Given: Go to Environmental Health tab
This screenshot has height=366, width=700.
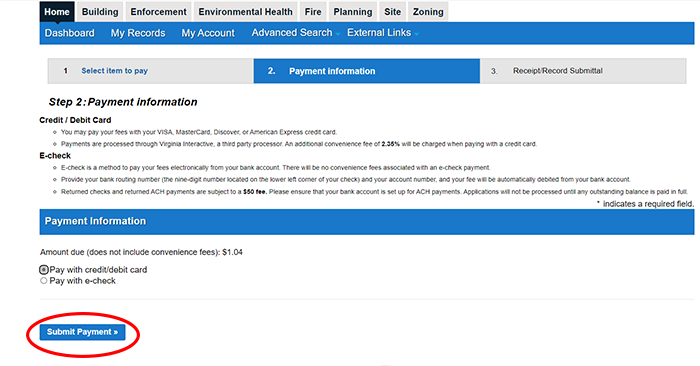Looking at the screenshot, I should 246,12.
